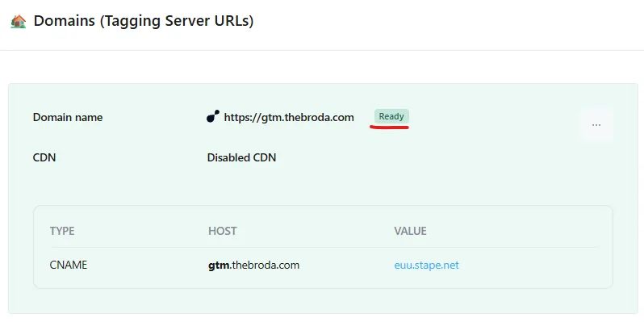This screenshot has height=322, width=644.
Task: Select the gtm.thebroda.com host cell
Action: [x=254, y=266]
